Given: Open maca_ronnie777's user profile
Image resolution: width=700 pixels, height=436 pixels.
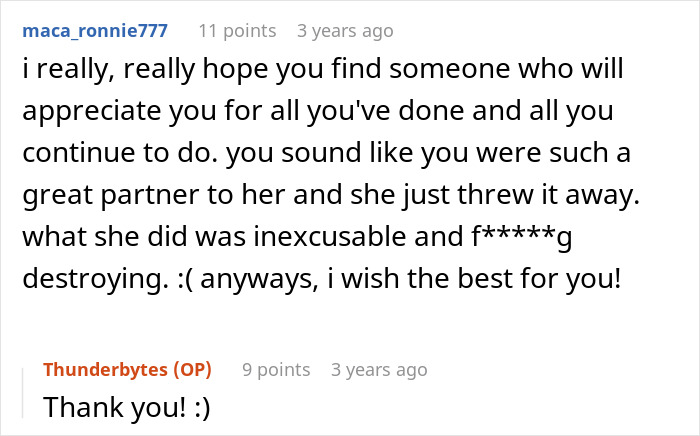Looking at the screenshot, I should click(97, 31).
